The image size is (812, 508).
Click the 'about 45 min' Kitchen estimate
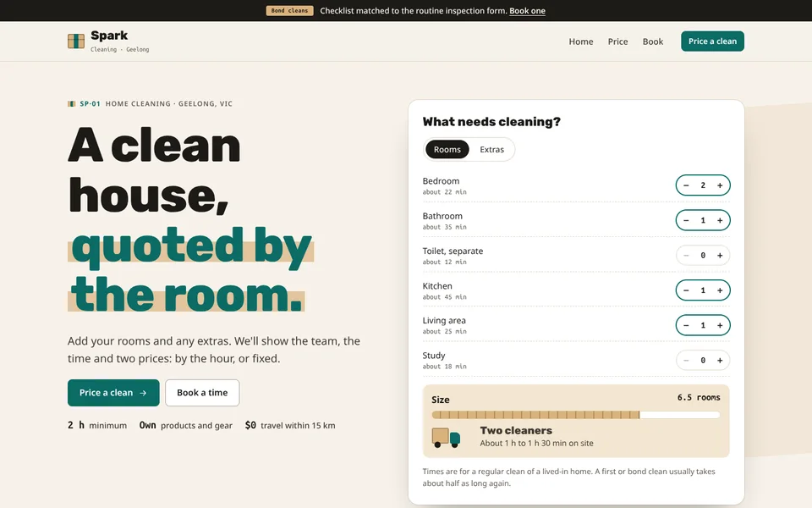(x=444, y=297)
